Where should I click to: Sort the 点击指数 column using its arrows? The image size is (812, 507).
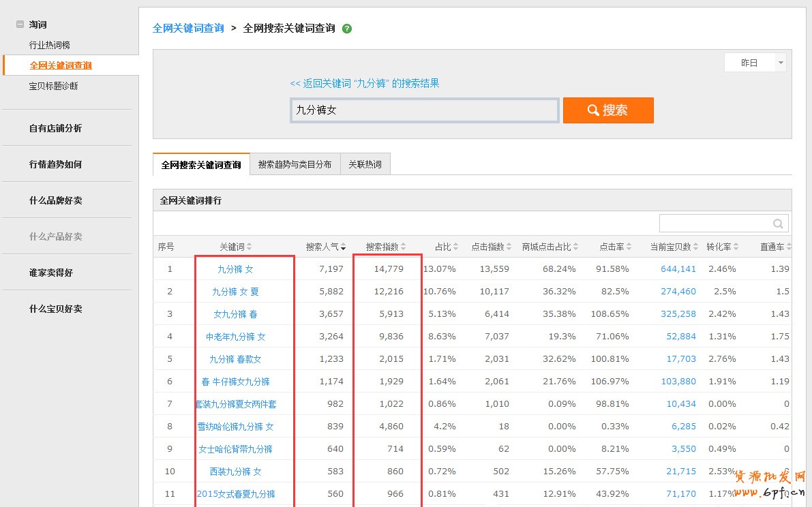[509, 246]
